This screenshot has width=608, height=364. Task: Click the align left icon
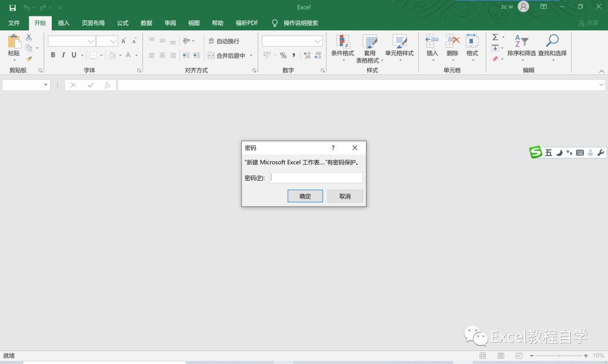[x=152, y=55]
